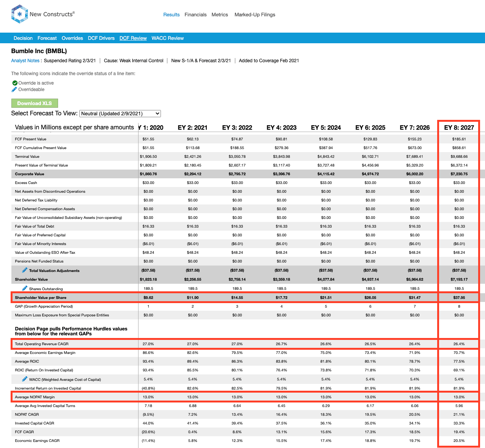Open the Results top navigation item
This screenshot has width=485, height=448.
click(172, 15)
